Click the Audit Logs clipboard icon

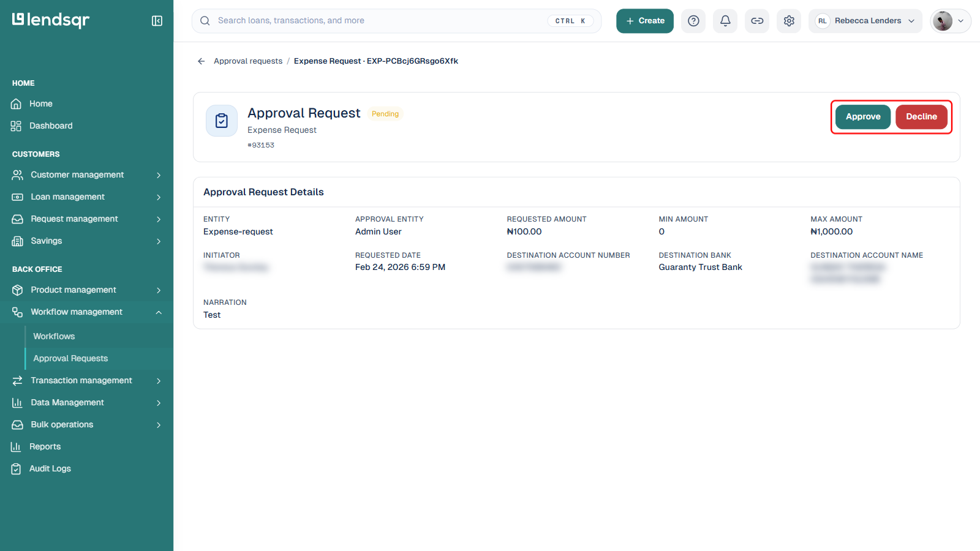coord(16,469)
